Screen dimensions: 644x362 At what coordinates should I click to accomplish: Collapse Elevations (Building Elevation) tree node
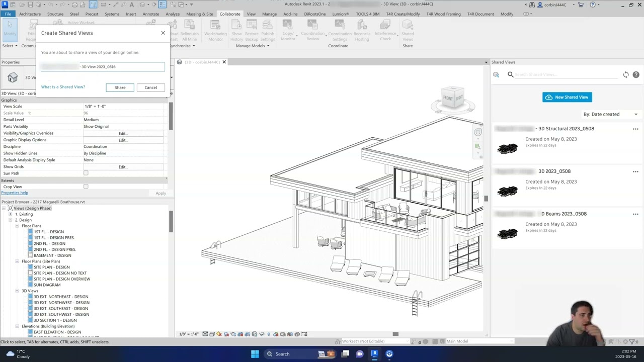tap(17, 326)
